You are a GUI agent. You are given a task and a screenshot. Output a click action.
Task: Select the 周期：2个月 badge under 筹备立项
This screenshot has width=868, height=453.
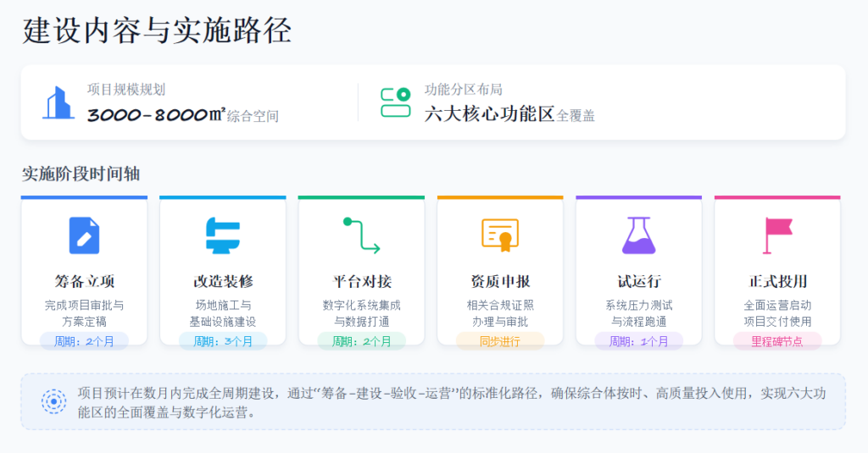point(84,341)
